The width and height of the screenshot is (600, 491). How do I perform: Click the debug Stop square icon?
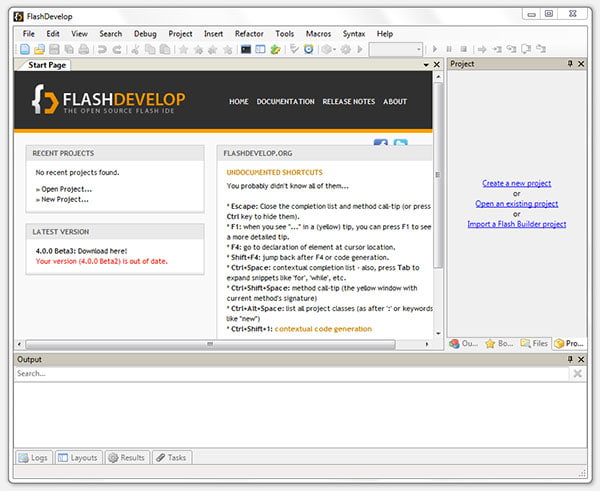463,49
